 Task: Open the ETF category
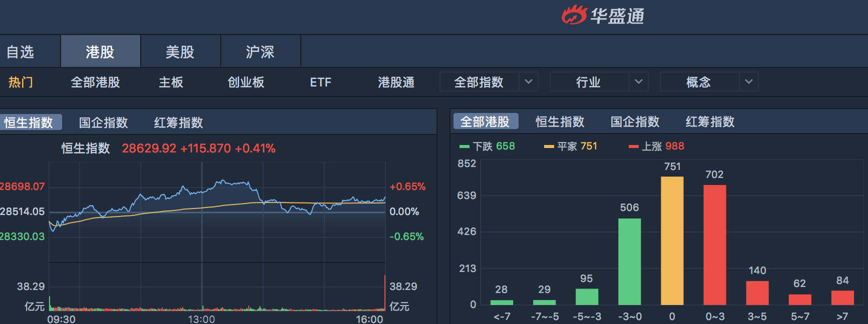click(320, 82)
